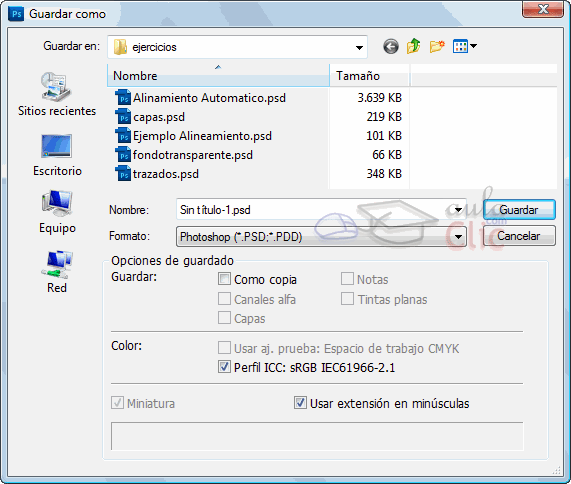Image resolution: width=571 pixels, height=484 pixels.
Task: Uncheck Perfil ICC sRGB option
Action: [224, 367]
